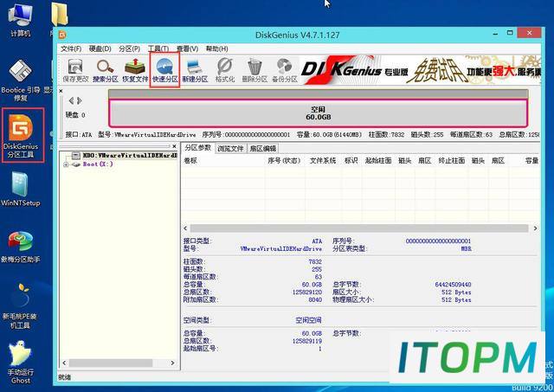The width and height of the screenshot is (554, 392).
Task: Click the 7832 cylinders value
Action: pos(315,261)
